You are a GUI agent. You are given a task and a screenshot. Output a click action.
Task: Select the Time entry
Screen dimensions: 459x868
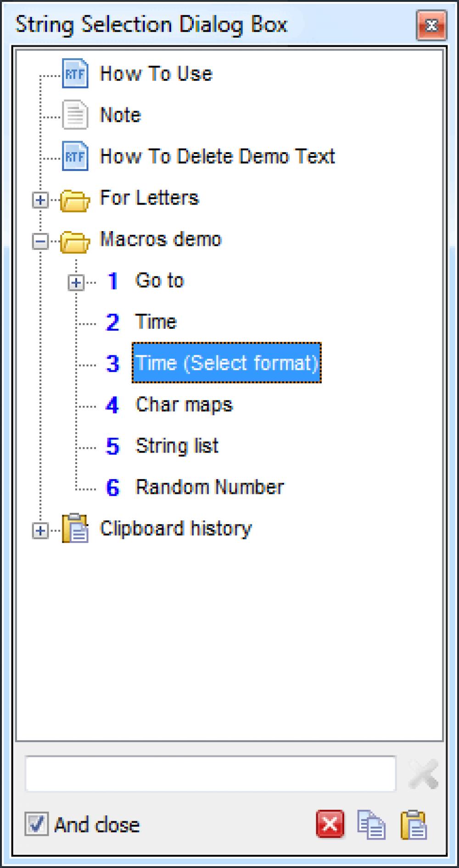tap(156, 322)
